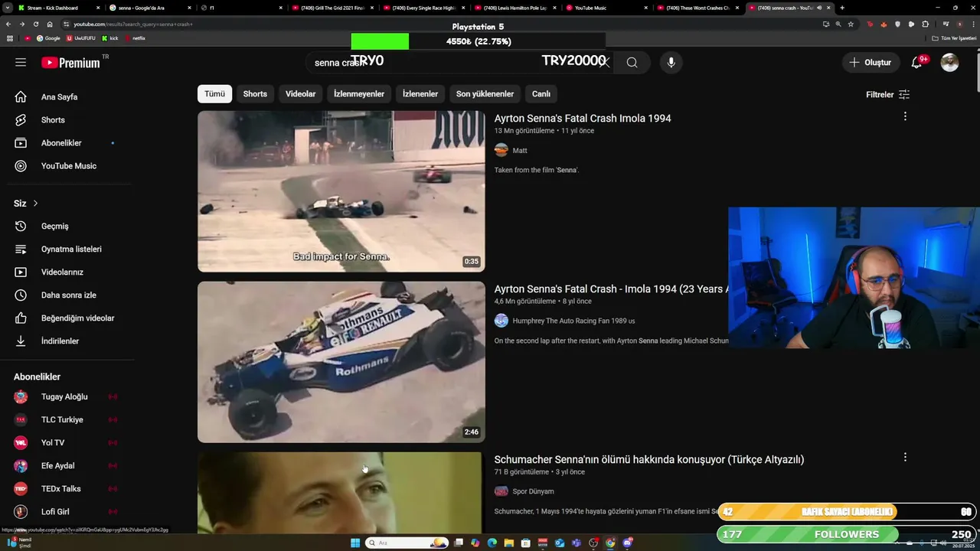Select the Son yüklenenler filter chip
This screenshot has height=551, width=980.
tap(485, 94)
